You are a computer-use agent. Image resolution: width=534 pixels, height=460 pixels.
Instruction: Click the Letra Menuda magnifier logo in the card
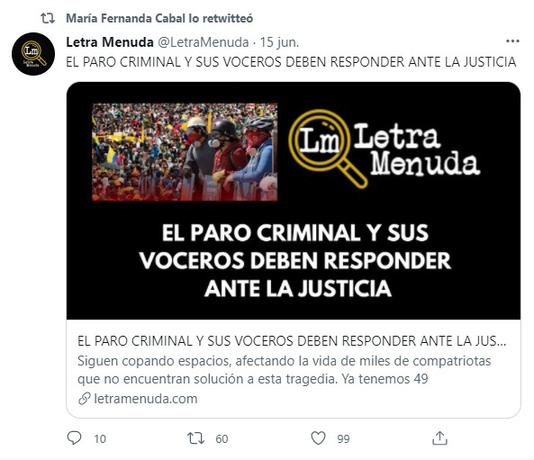tap(384, 149)
